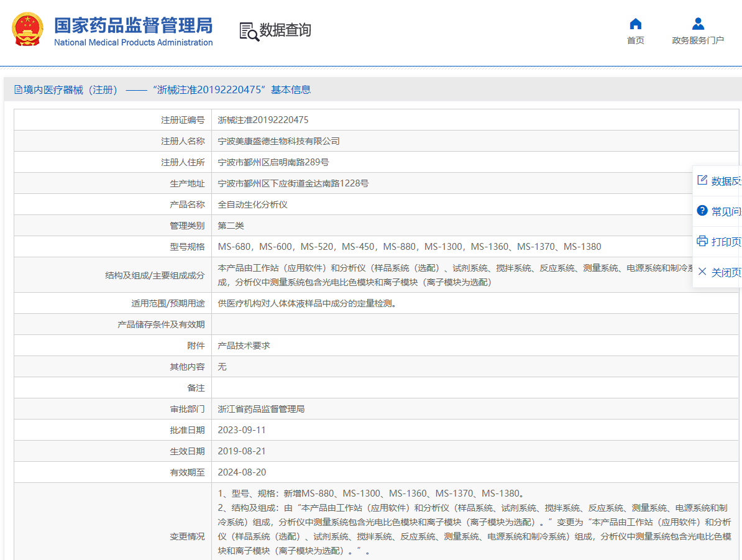This screenshot has width=742, height=560.
Task: Click the 第二类 management category value
Action: point(231,226)
